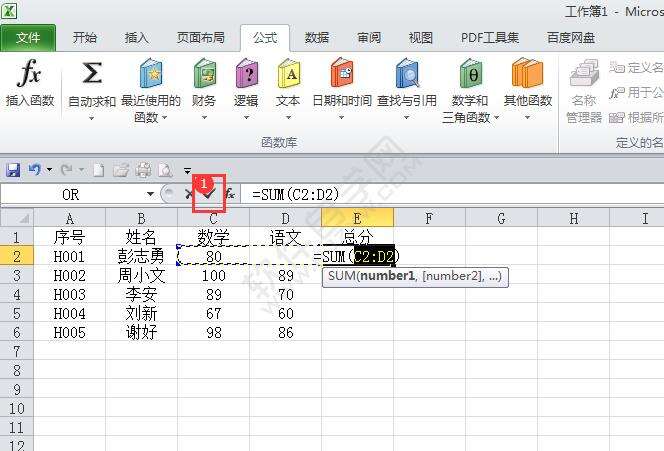The image size is (664, 451).
Task: Expand the Financial (财务) dropdown arrow
Action: point(205,117)
